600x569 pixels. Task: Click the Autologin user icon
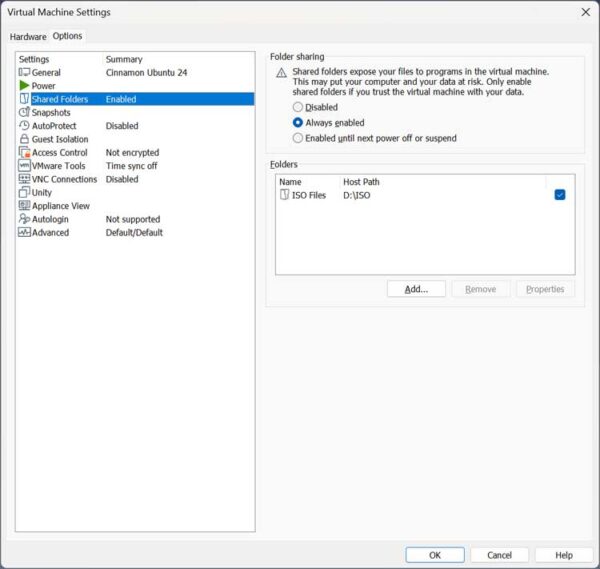coord(24,218)
